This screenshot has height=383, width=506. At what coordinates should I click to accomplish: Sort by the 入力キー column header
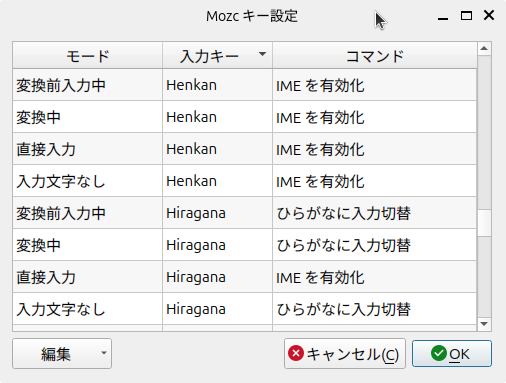pyautogui.click(x=217, y=56)
